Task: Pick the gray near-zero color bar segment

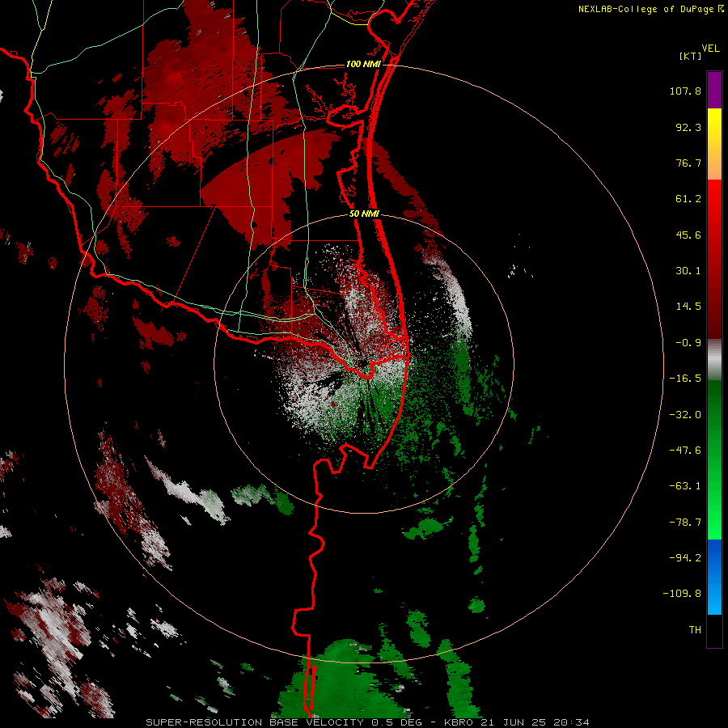Action: click(714, 360)
